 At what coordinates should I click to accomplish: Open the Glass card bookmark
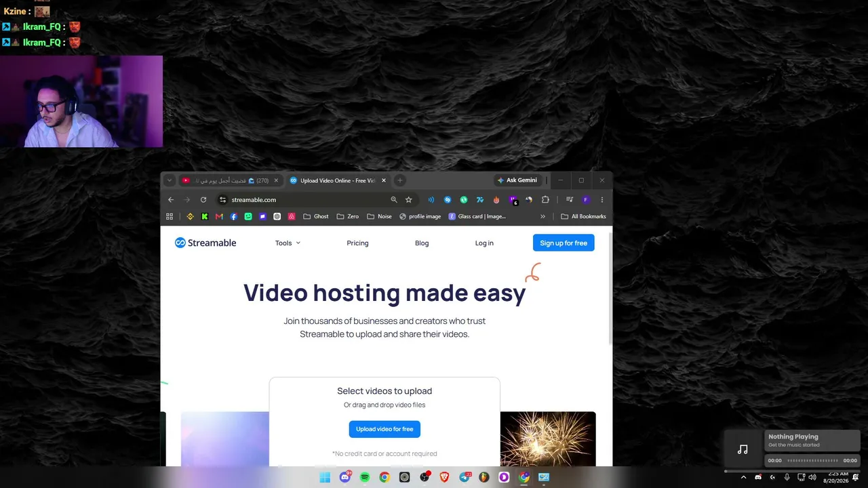click(477, 216)
